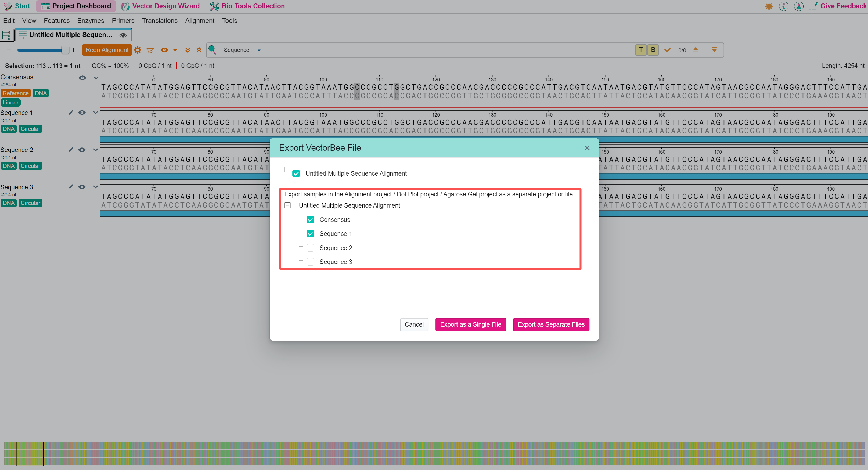Click the user account icon
This screenshot has width=868, height=470.
[799, 6]
